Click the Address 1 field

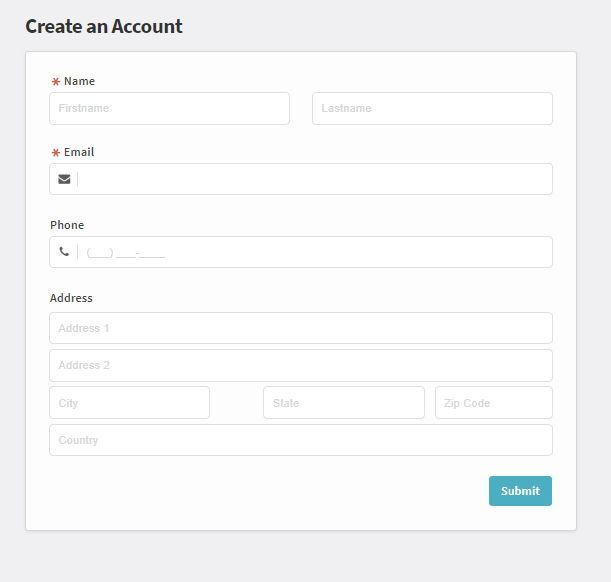click(301, 328)
